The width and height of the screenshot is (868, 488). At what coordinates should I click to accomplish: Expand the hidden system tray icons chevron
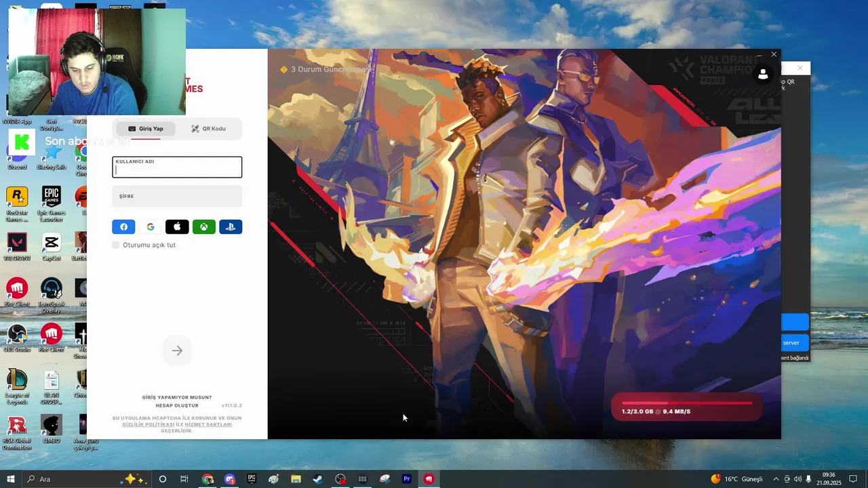tap(776, 479)
